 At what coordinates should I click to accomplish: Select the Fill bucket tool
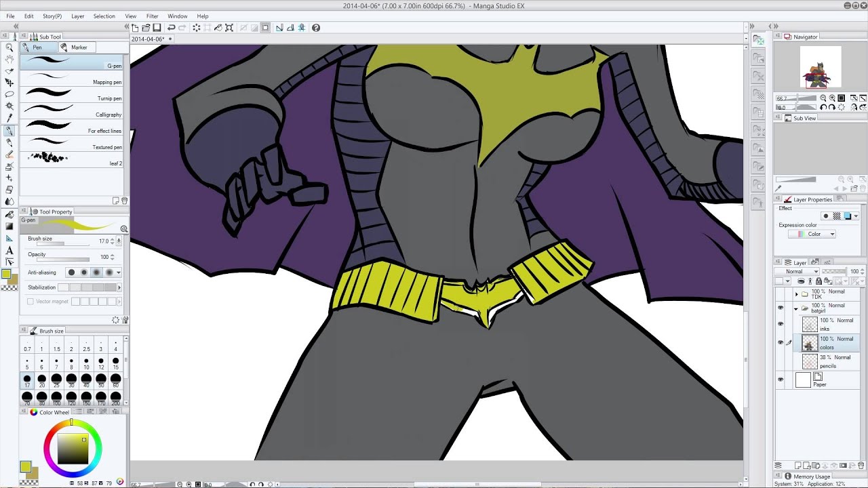coord(9,213)
